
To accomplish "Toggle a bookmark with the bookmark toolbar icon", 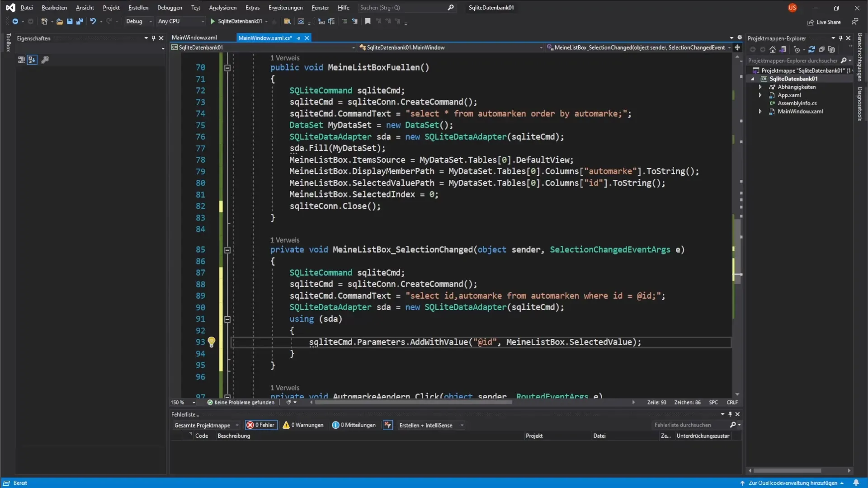I will [x=368, y=21].
